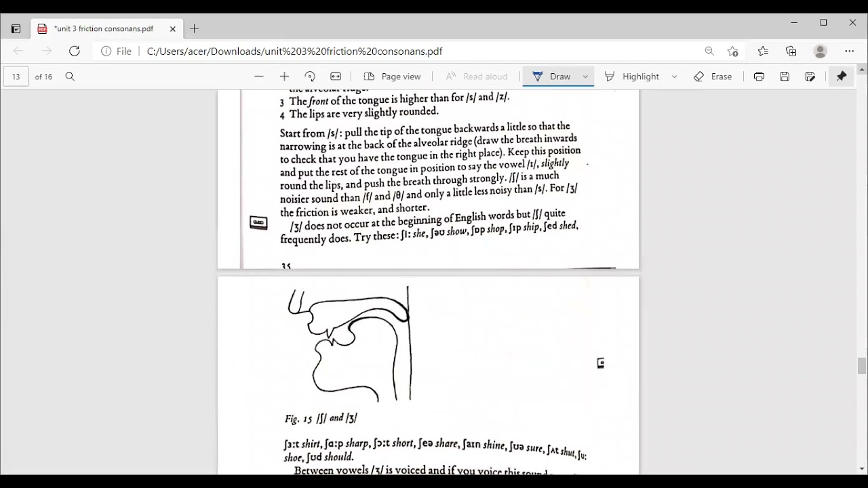Click the page number 35 text
This screenshot has width=868, height=488.
(x=285, y=266)
